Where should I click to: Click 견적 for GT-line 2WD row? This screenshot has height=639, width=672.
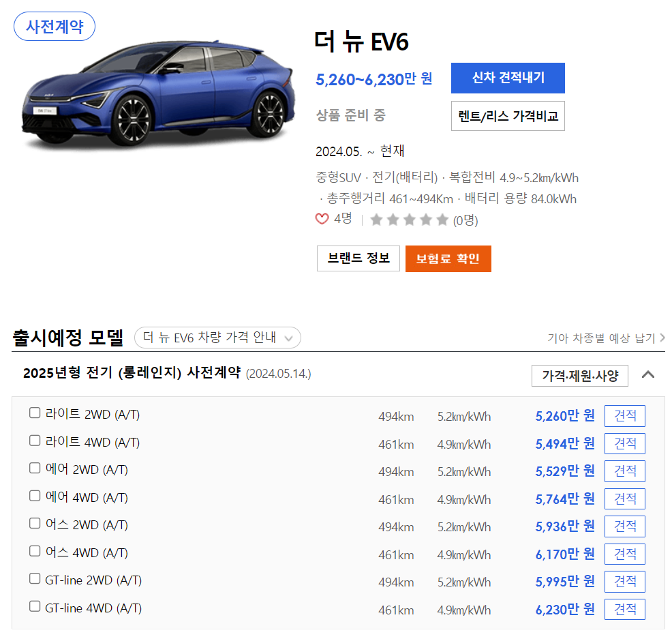pyautogui.click(x=625, y=582)
